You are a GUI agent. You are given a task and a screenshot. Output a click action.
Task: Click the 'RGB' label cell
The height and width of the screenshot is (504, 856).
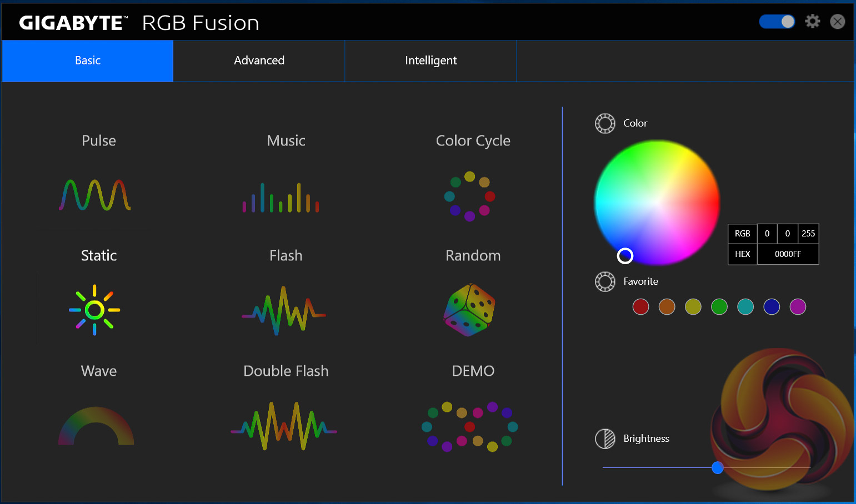743,234
